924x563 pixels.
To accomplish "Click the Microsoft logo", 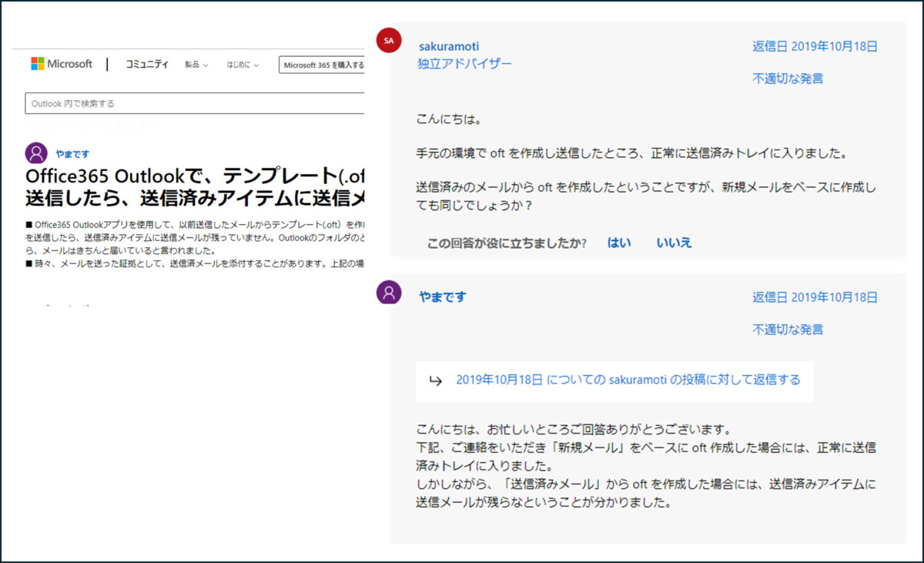I will pyautogui.click(x=62, y=65).
